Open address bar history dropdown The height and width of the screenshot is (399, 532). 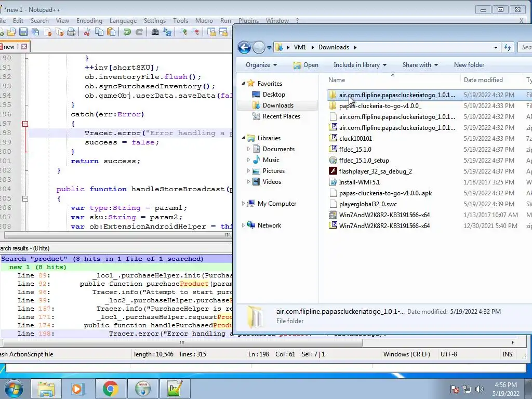(496, 47)
